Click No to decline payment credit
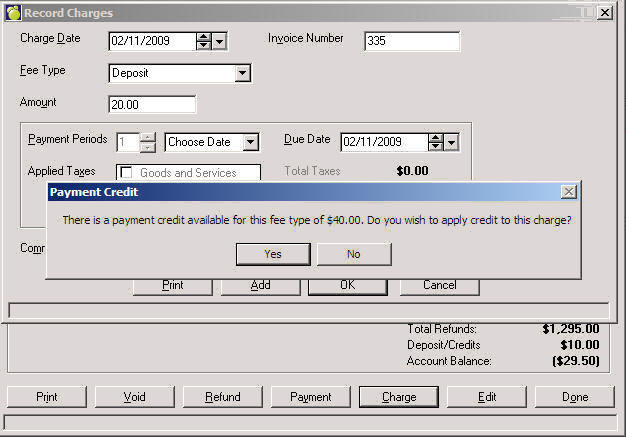Screen dimensions: 626x437 353,254
